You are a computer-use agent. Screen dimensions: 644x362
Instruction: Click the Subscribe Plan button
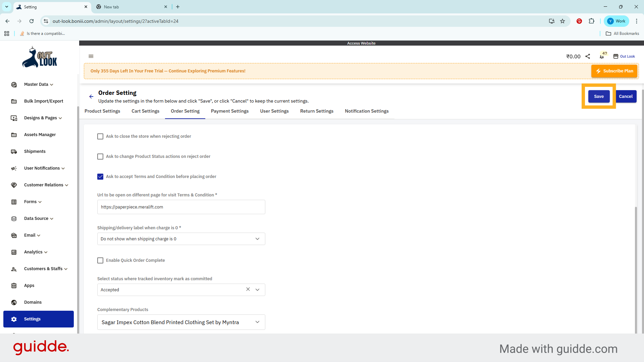(614, 71)
